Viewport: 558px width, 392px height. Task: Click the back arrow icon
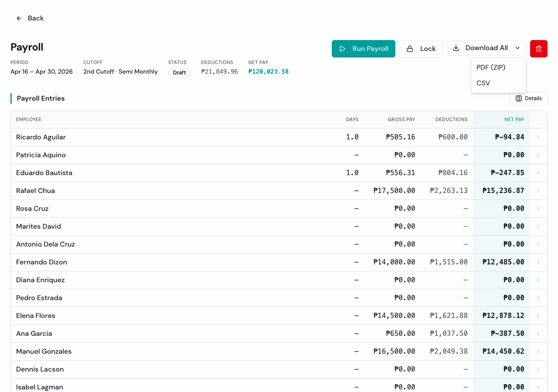pyautogui.click(x=19, y=18)
